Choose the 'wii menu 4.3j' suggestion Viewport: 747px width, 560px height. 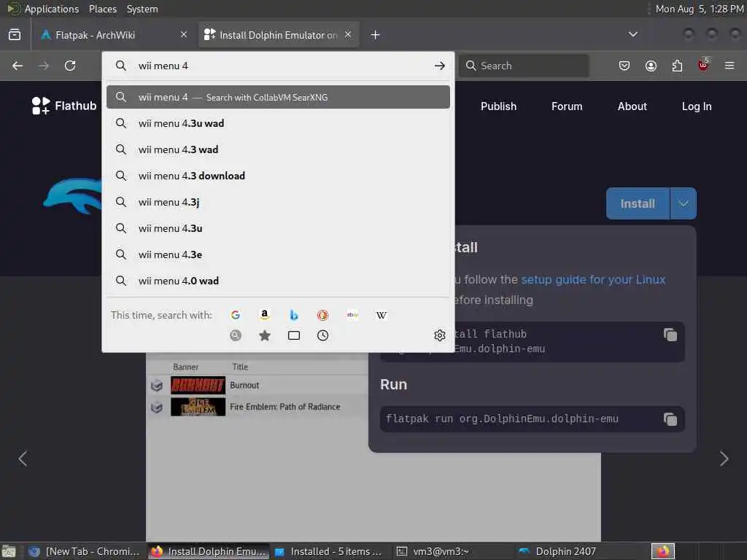[278, 202]
